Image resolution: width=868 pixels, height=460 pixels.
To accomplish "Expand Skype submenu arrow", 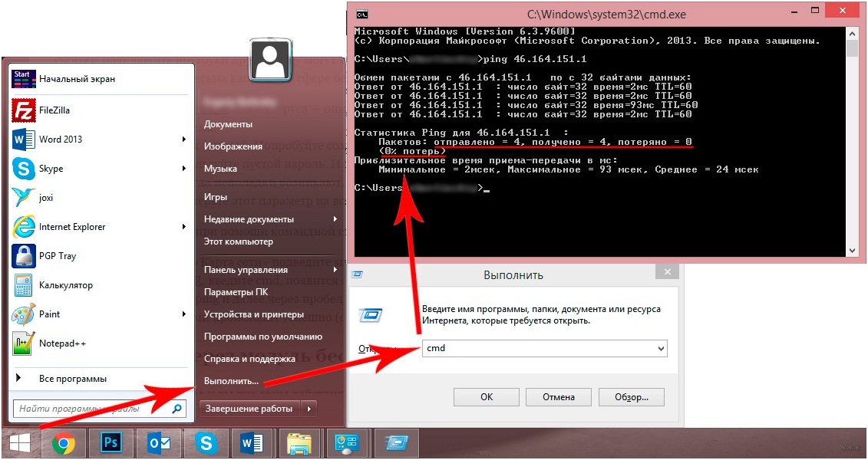I will 184,168.
